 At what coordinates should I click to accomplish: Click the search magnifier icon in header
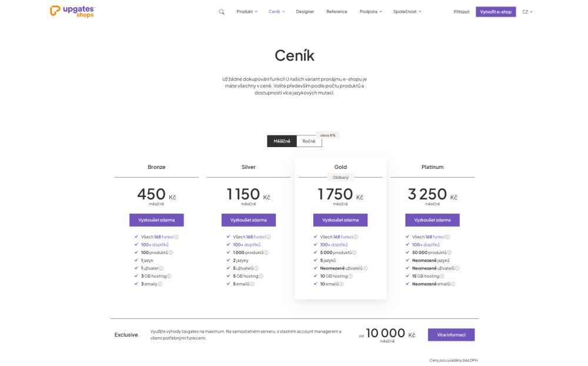(222, 12)
